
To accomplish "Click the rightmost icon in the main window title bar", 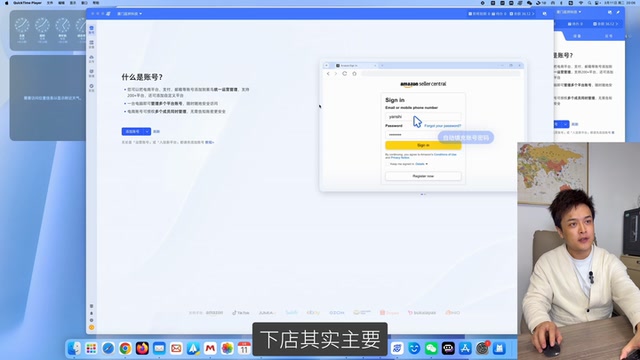I will [544, 14].
